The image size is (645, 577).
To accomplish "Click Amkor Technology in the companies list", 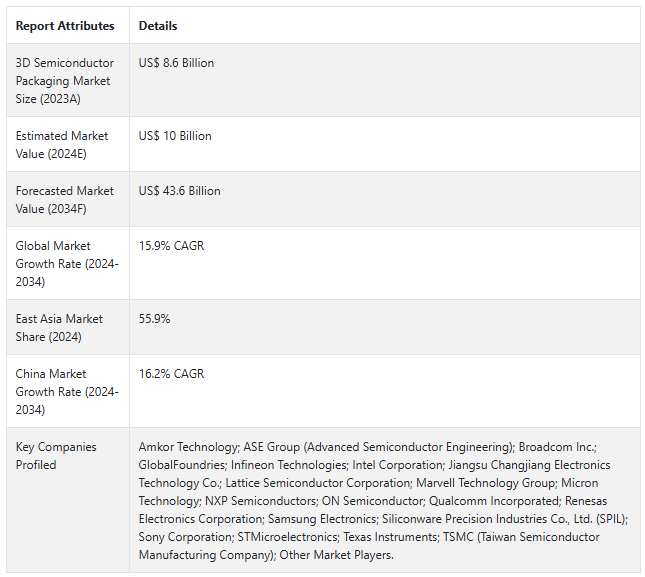I will tap(189, 447).
